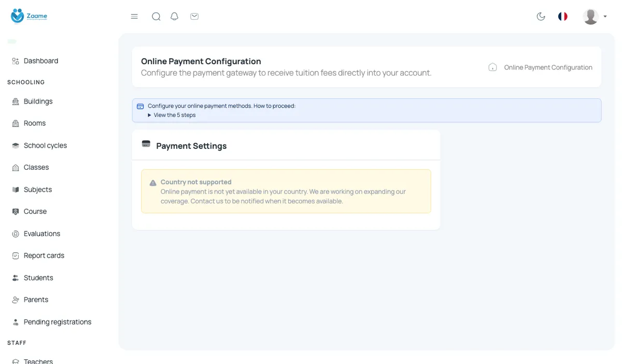Click the Report cards icon
622x364 pixels.
point(16,256)
